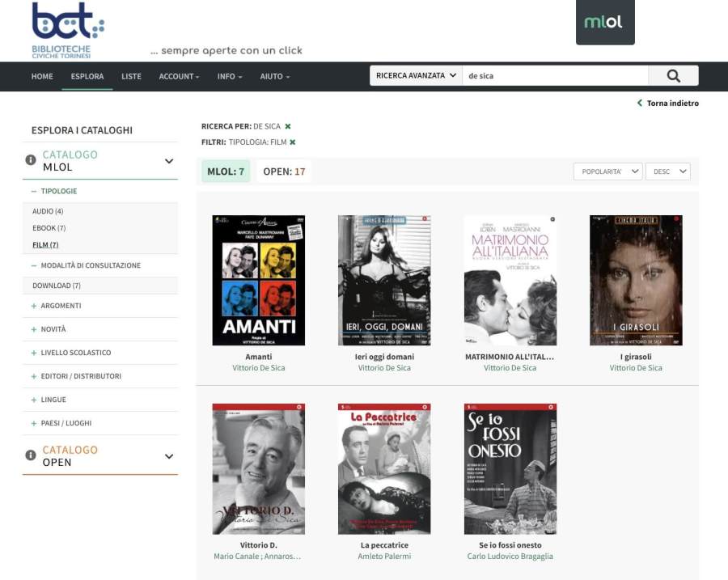The height and width of the screenshot is (580, 728).
Task: Open the Liste navigation item
Action: (x=131, y=77)
